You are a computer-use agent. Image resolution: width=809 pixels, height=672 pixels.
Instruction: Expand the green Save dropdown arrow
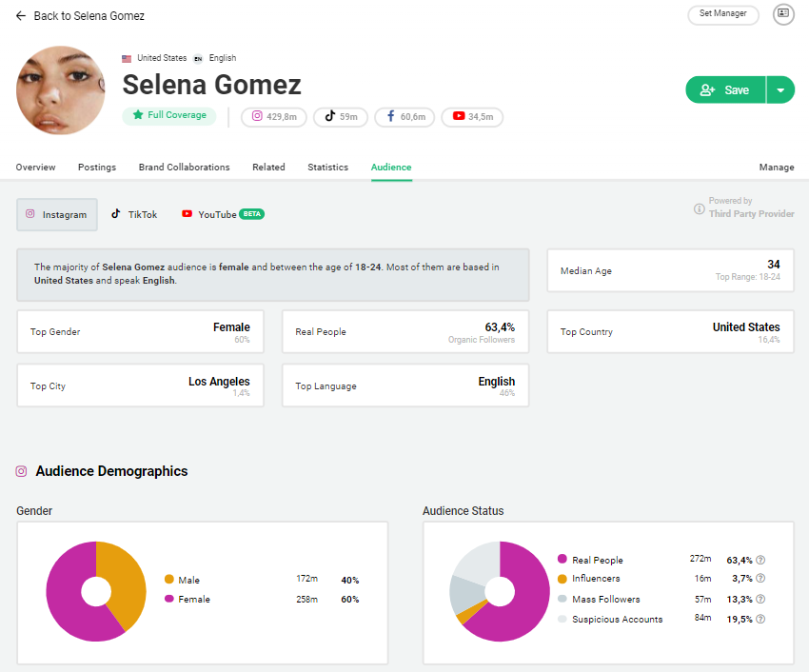tap(780, 89)
